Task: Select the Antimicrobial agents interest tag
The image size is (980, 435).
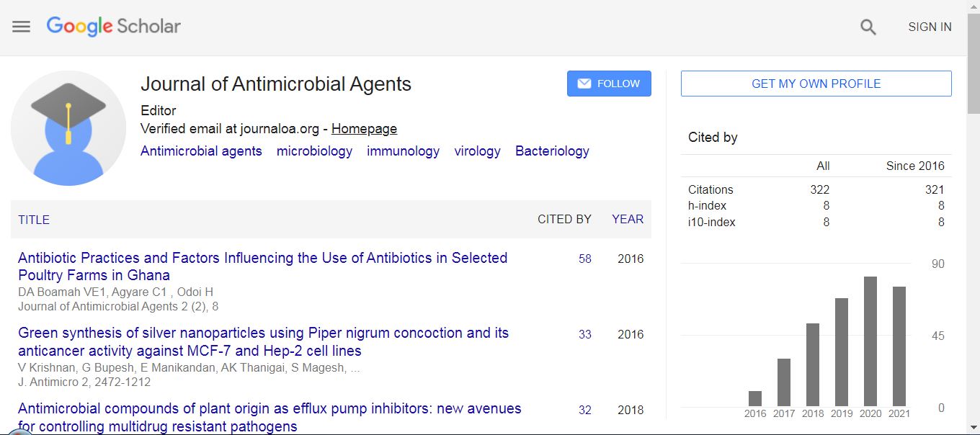Action: (201, 151)
